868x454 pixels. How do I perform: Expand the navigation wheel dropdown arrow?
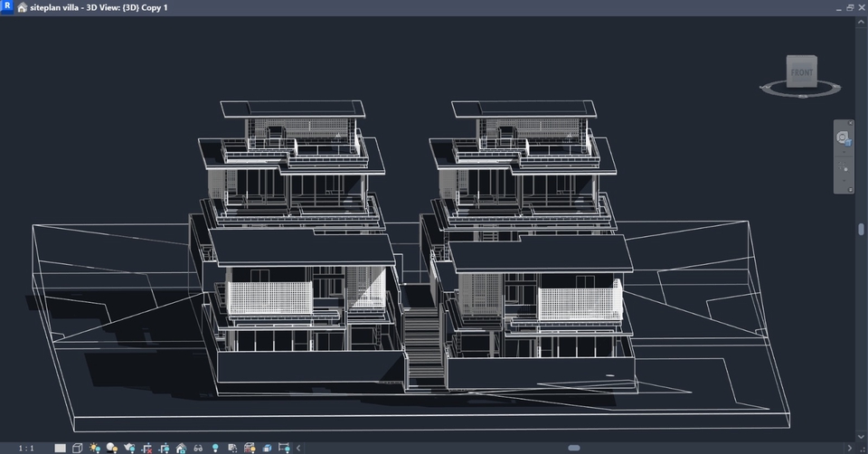point(844,152)
